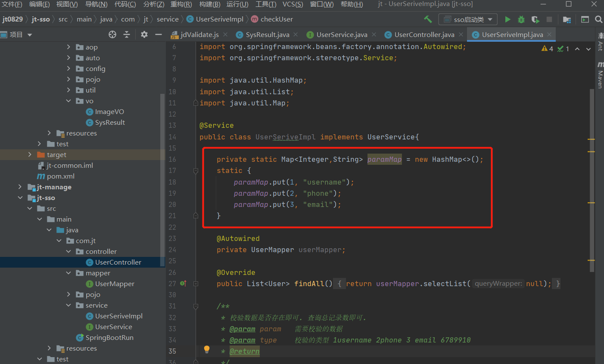Open the Ant tool window
The height and width of the screenshot is (364, 604).
600,41
